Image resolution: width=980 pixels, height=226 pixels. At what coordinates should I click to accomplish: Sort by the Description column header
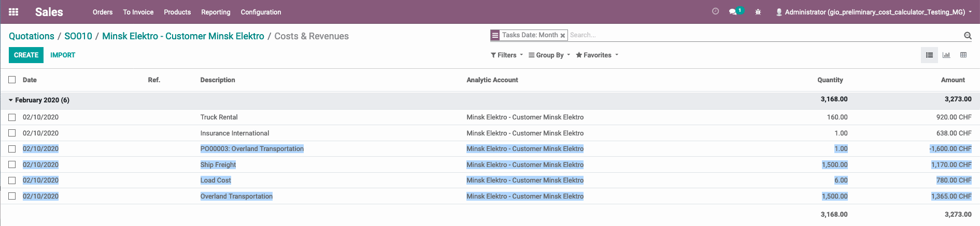[x=218, y=80]
